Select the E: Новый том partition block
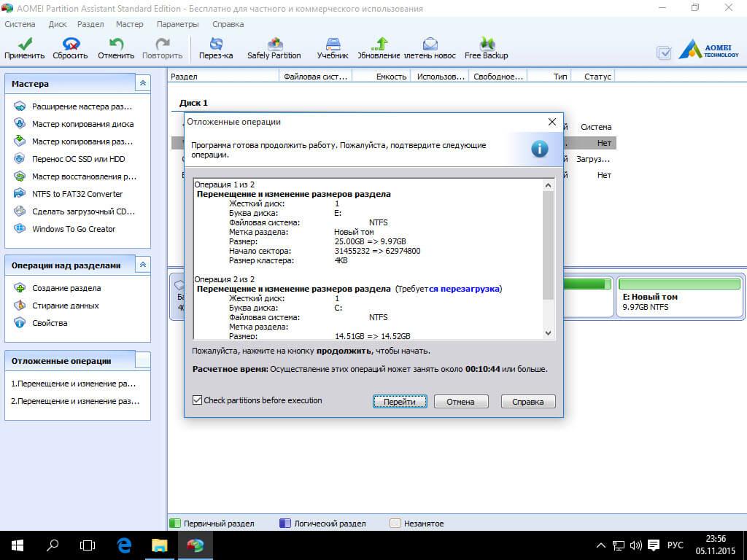This screenshot has height=560, width=747. pos(679,297)
